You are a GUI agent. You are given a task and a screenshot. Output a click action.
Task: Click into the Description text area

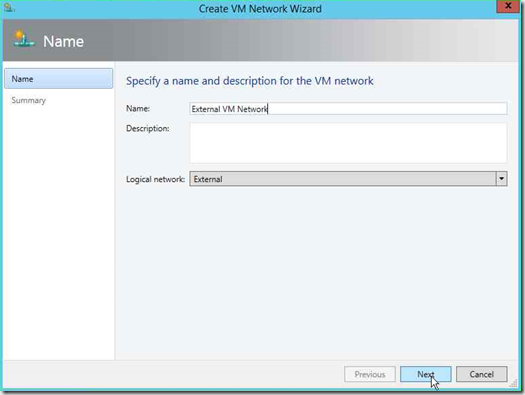point(348,143)
